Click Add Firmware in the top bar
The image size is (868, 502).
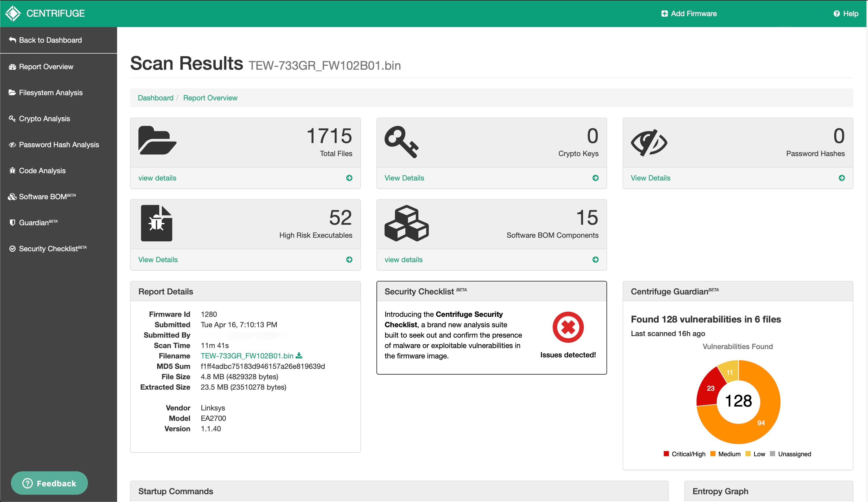coord(689,14)
